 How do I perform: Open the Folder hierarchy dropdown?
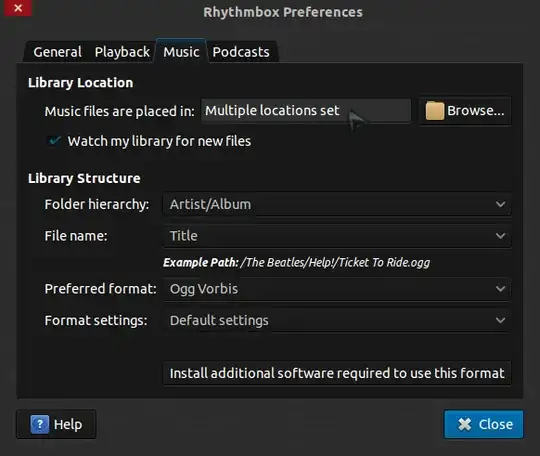click(338, 204)
